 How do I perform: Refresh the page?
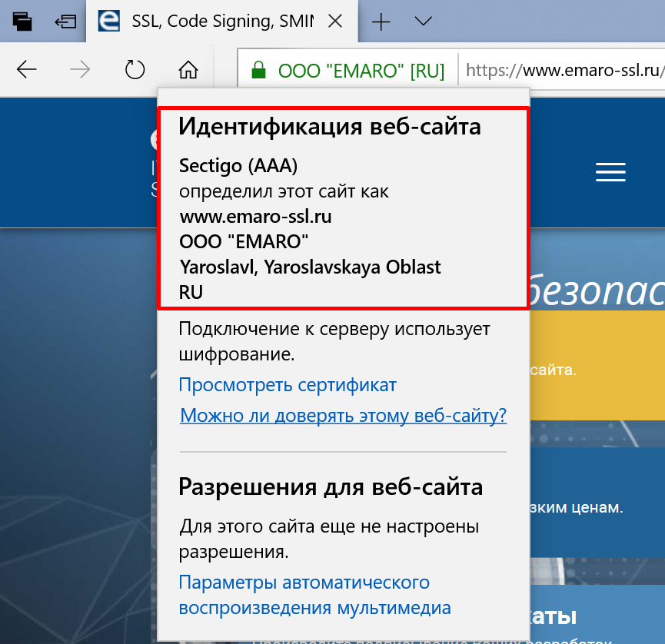click(x=135, y=69)
